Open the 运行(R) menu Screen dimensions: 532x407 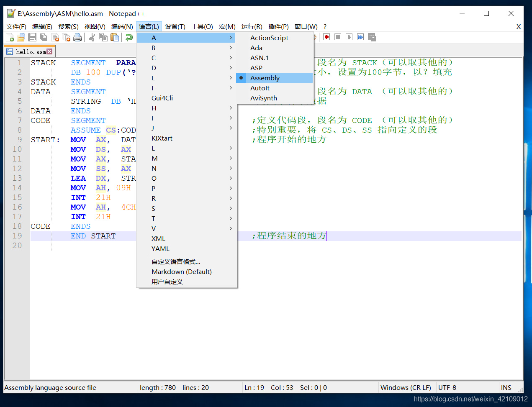point(252,26)
